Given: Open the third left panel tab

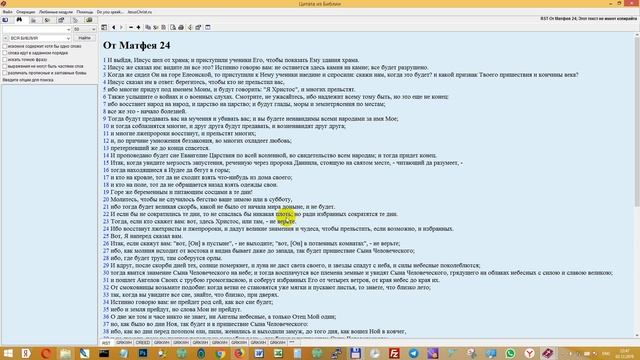Looking at the screenshot, I should point(33,20).
